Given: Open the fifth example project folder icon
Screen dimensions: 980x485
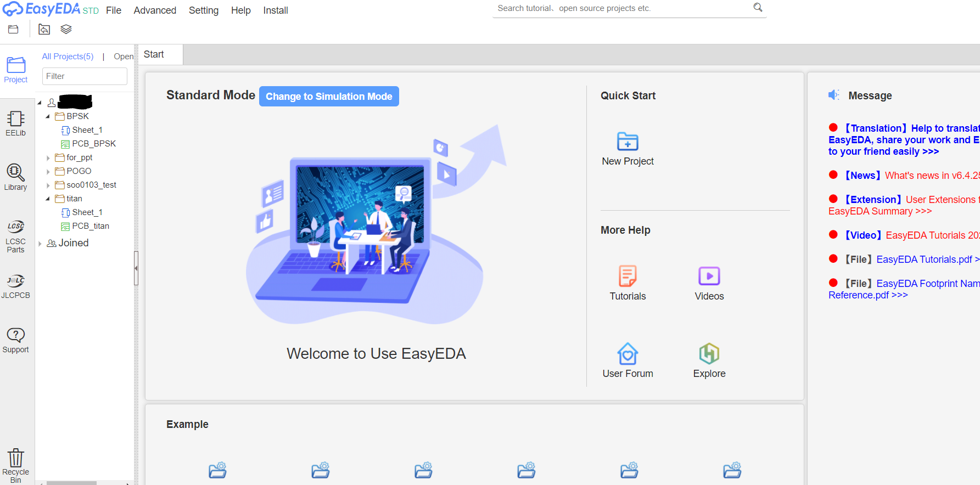Looking at the screenshot, I should [630, 470].
